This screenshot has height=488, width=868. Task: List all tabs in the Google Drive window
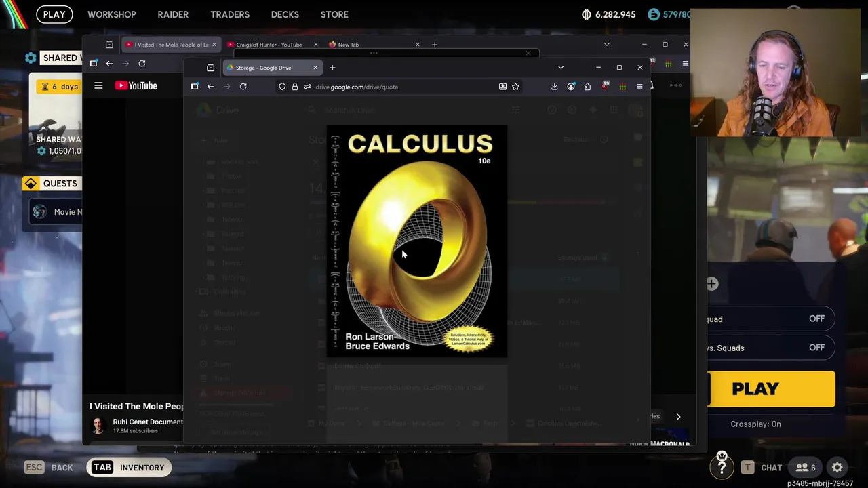[x=561, y=68]
